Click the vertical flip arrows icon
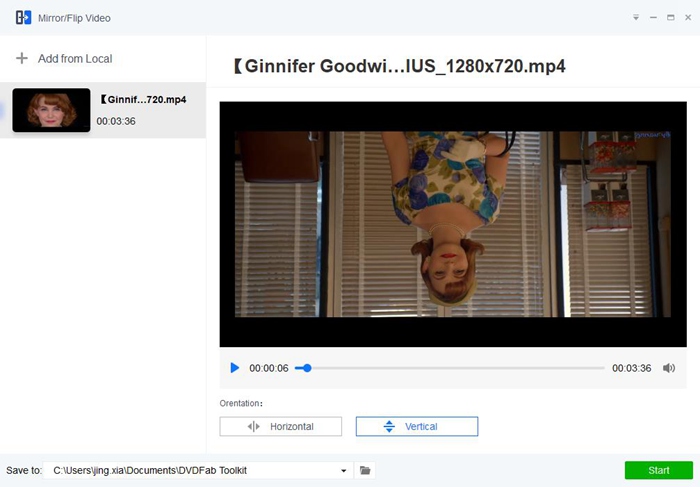Image resolution: width=700 pixels, height=487 pixels. coord(389,426)
